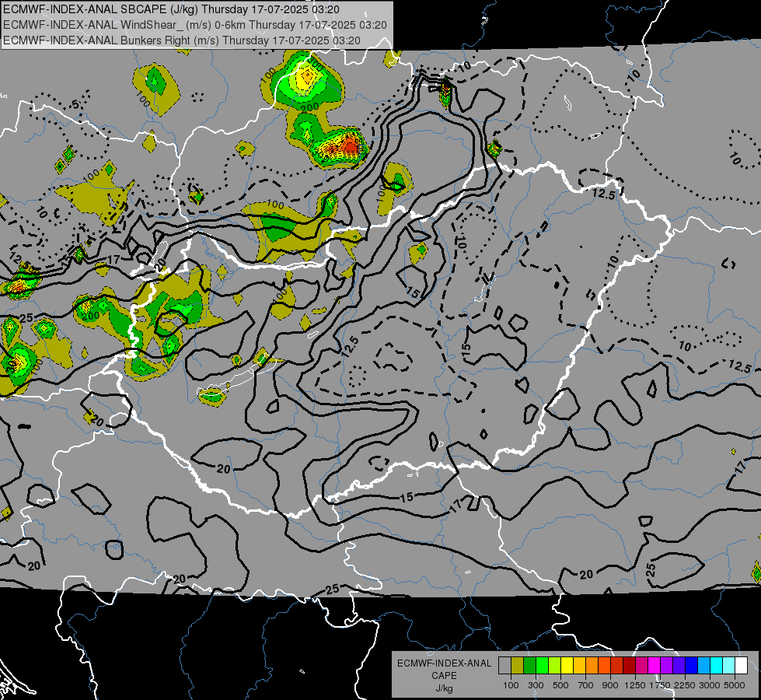Viewport: 761px width, 700px height.
Task: Click the legend tick label 100
Action: pos(511,685)
